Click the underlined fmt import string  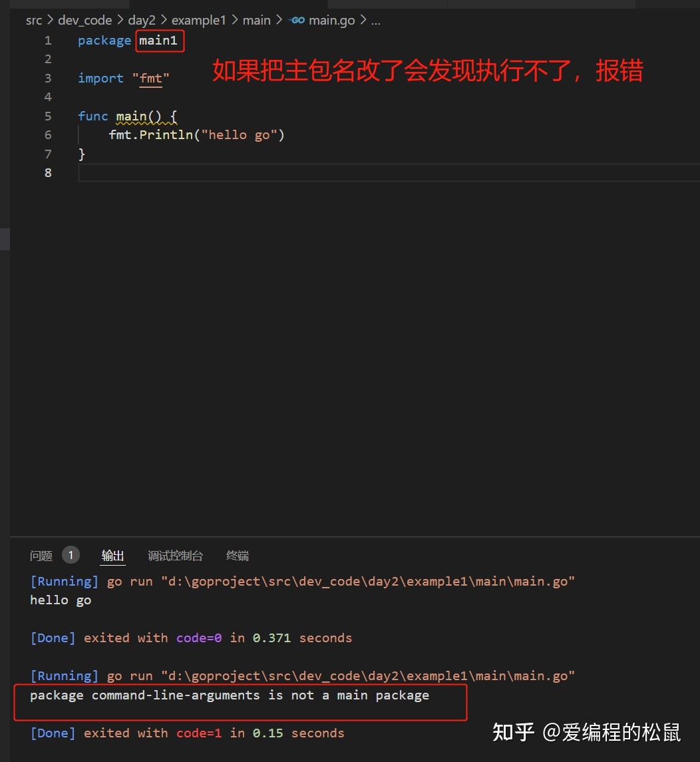point(150,78)
